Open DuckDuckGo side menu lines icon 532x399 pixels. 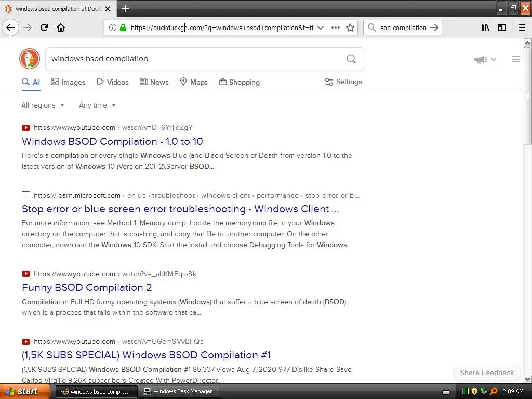(x=516, y=59)
